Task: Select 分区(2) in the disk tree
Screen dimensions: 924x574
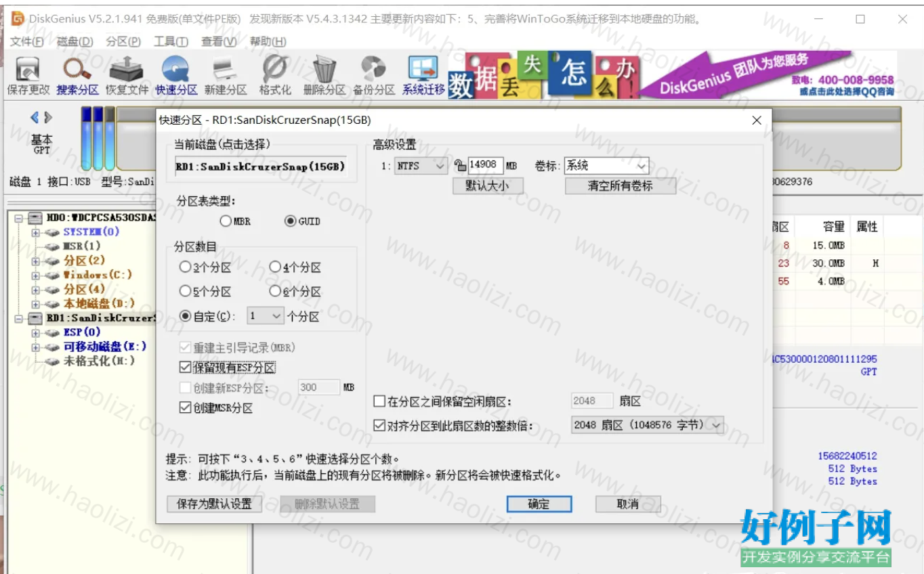Action: tap(85, 261)
